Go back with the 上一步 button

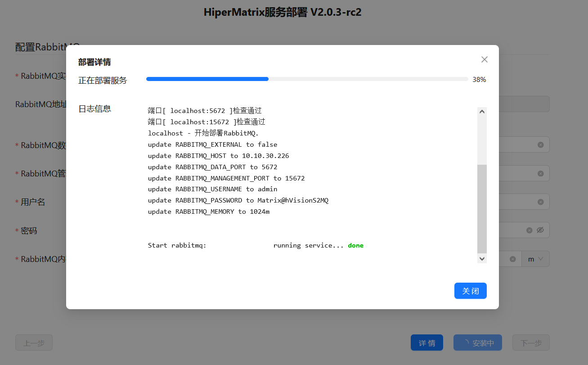pyautogui.click(x=34, y=342)
